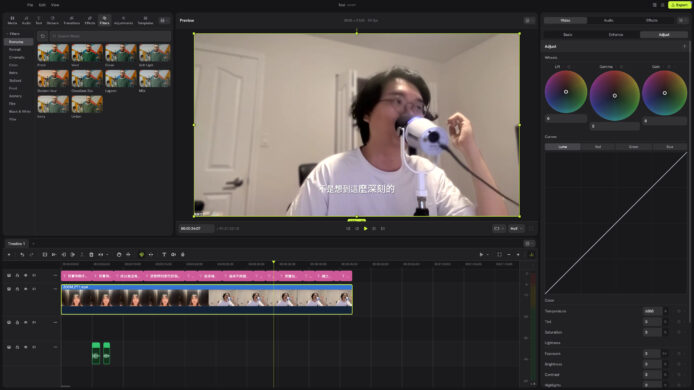
Task: Select the Audio library icon
Action: coord(27,20)
